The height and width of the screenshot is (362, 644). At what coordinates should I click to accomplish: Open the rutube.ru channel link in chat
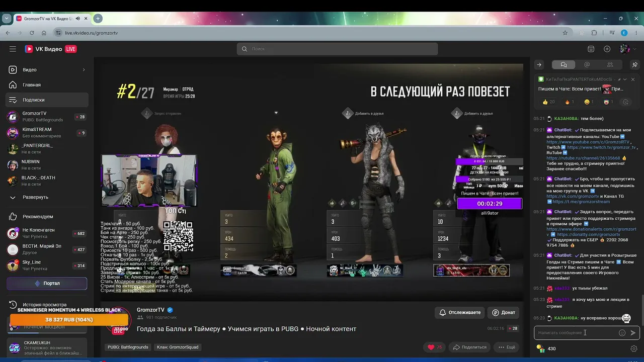583,158
